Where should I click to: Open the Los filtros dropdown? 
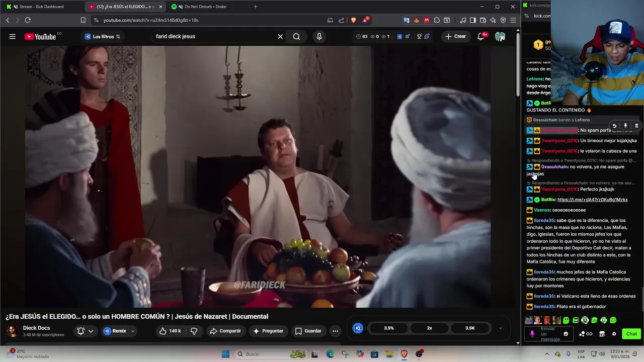(x=102, y=36)
